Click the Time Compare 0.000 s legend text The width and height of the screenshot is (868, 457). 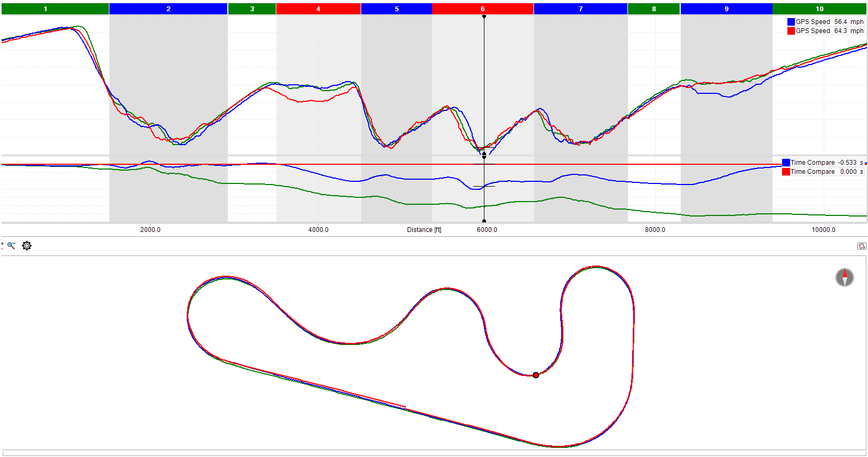pyautogui.click(x=827, y=172)
